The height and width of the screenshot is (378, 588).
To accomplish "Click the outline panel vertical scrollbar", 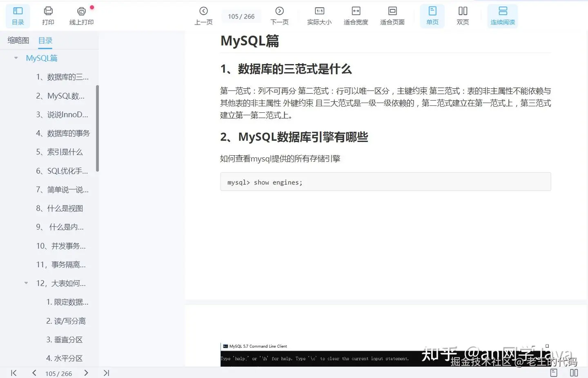I will coord(97,128).
